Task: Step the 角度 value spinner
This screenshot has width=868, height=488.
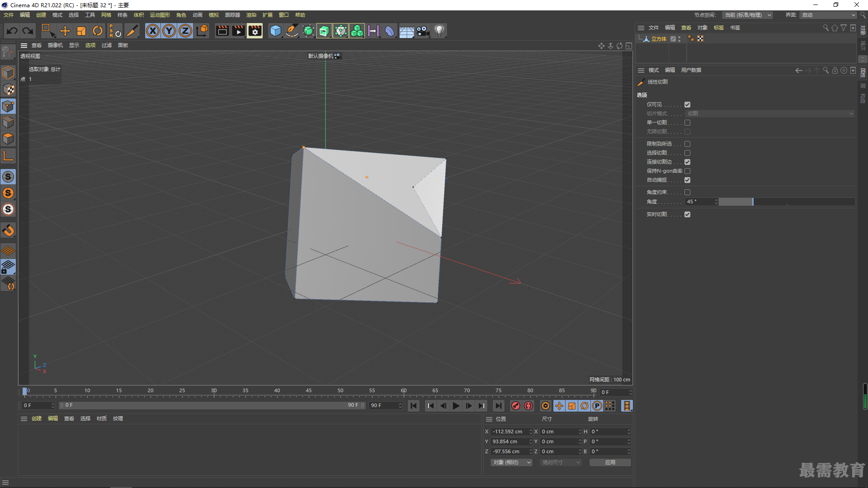Action: [716, 202]
